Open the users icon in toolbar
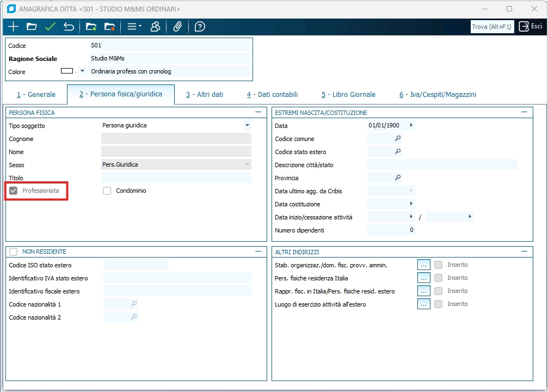Screen dimensions: 548x392 (155, 27)
